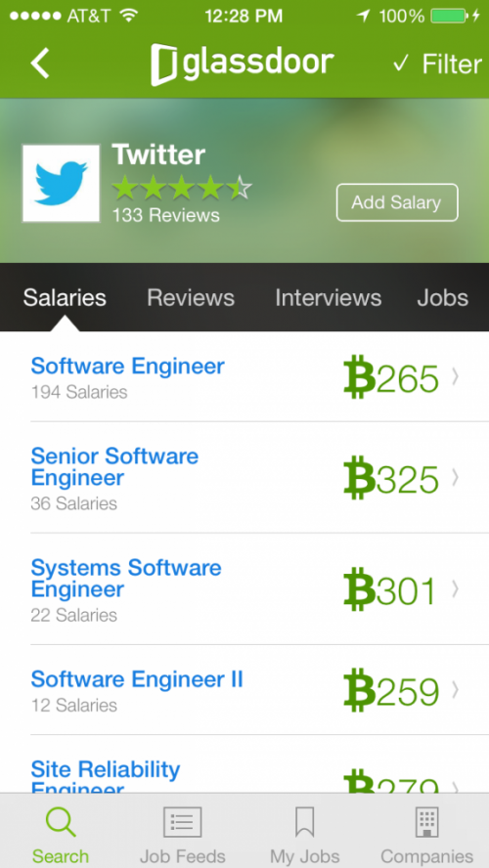Open My Jobs bookmark icon
The width and height of the screenshot is (489, 868).
point(304,822)
